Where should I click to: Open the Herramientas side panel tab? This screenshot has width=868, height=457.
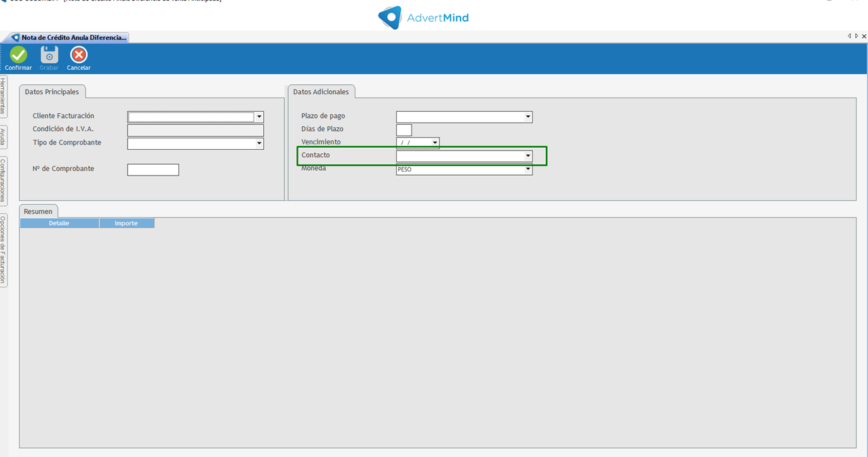coord(3,96)
